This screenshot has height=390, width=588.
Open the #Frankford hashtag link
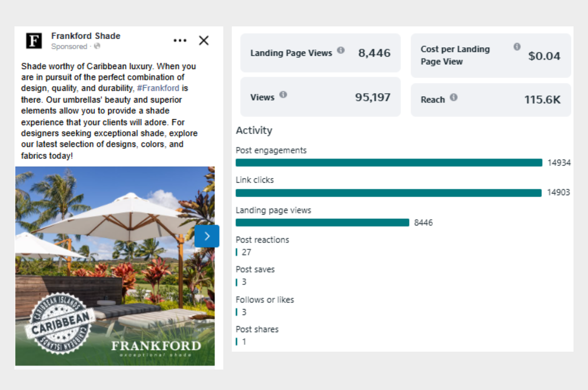click(158, 88)
